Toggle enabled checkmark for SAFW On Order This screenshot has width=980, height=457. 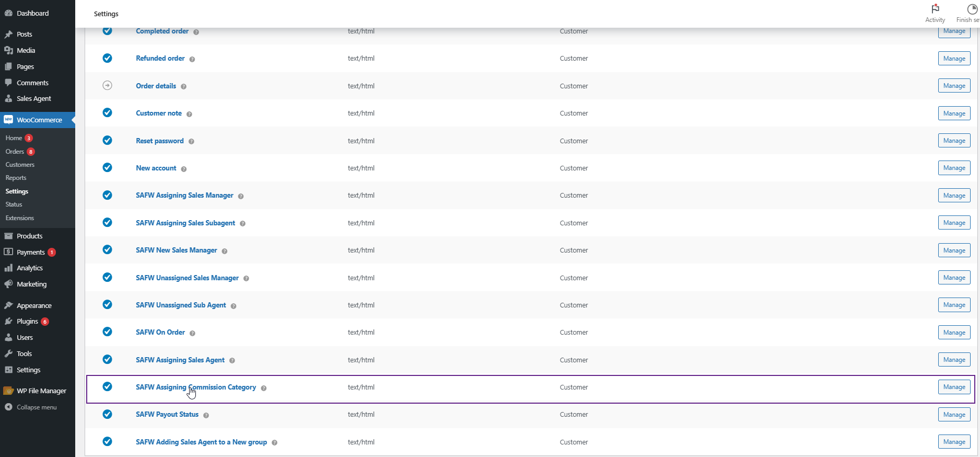pos(107,332)
